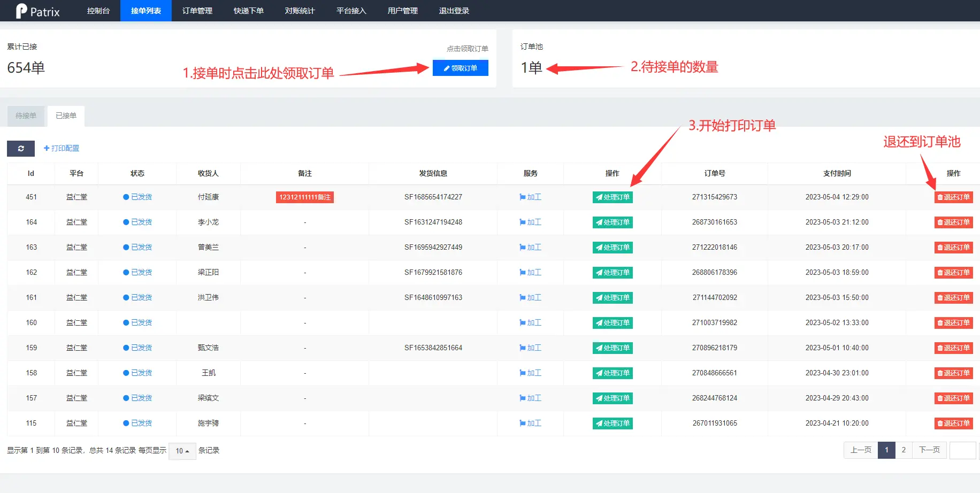The height and width of the screenshot is (493, 980).
Task: Click 处理订单 for order 270848666561
Action: click(x=612, y=373)
